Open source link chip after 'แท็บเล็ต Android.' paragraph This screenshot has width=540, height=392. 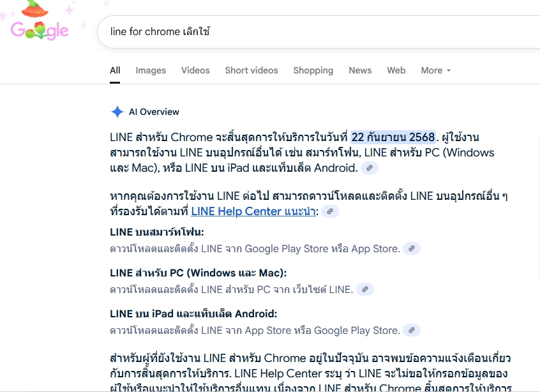tap(369, 168)
